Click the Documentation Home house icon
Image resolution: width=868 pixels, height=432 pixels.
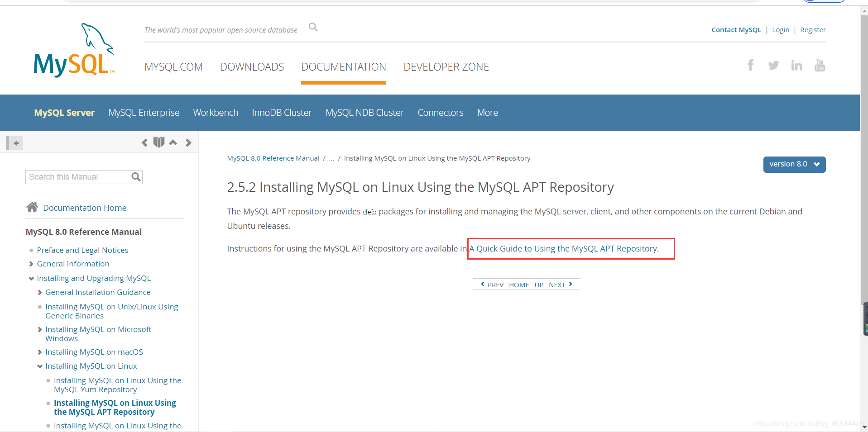[x=32, y=207]
